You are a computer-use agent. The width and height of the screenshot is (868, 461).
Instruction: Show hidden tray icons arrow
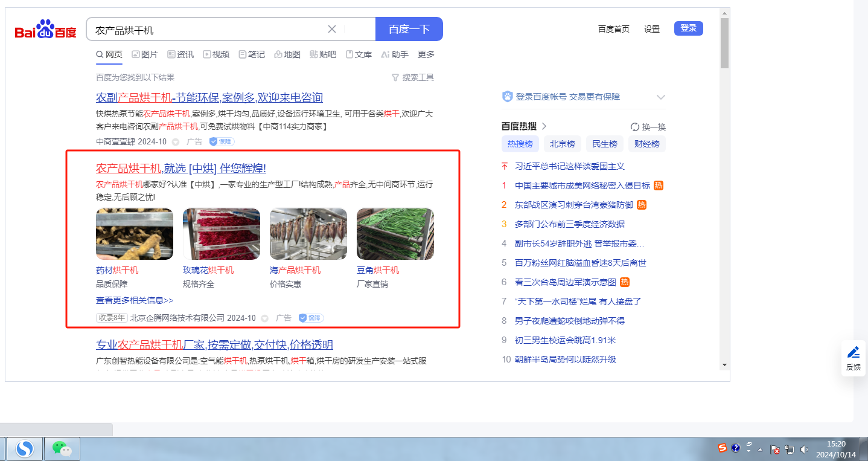coord(760,450)
